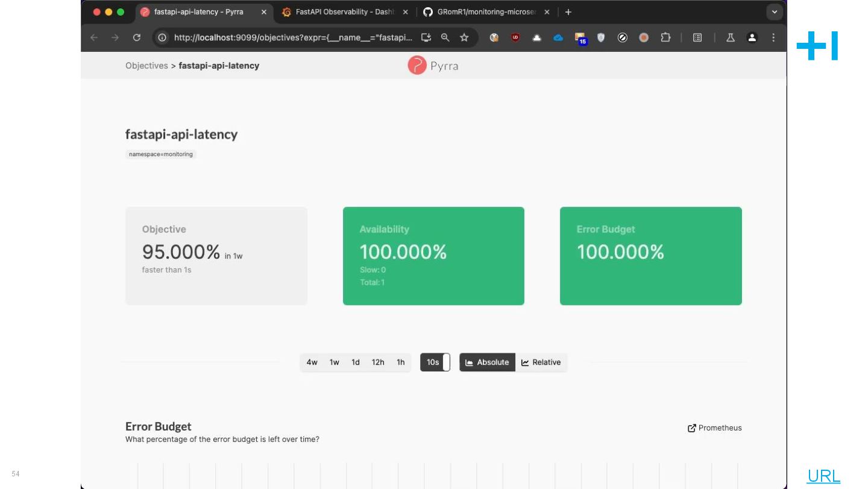This screenshot has height=489, width=868.
Task: Click the 'Slow: 0' value
Action: 373,270
